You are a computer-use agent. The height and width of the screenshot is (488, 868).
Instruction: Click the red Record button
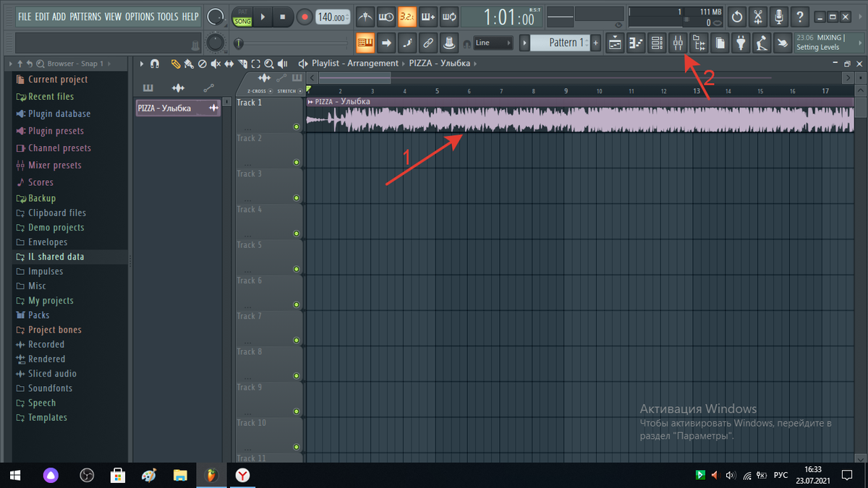[304, 17]
